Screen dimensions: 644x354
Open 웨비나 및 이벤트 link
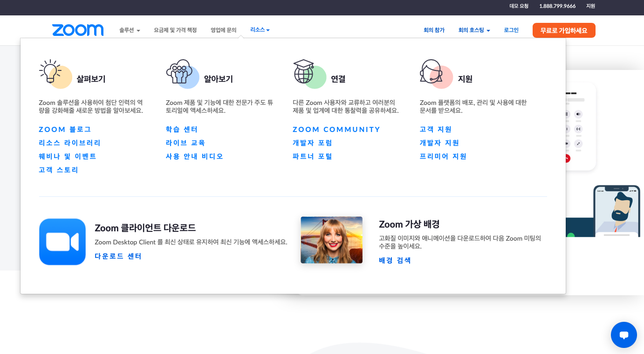[x=68, y=156]
